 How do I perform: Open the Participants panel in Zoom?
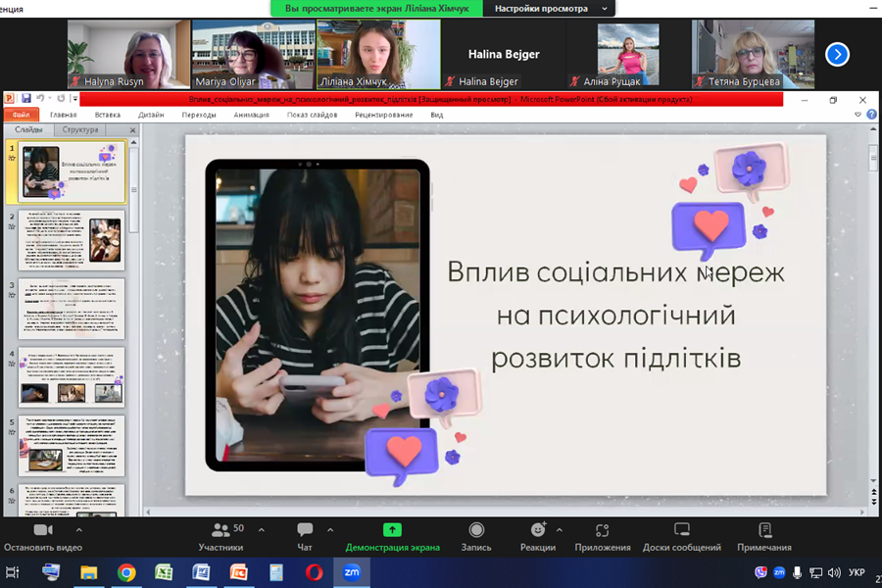tap(220, 535)
